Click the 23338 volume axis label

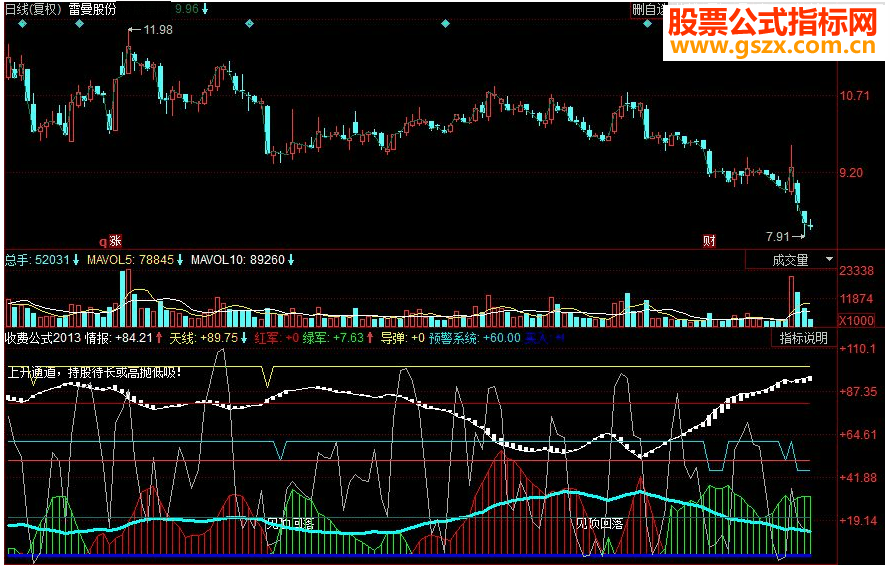[x=857, y=271]
